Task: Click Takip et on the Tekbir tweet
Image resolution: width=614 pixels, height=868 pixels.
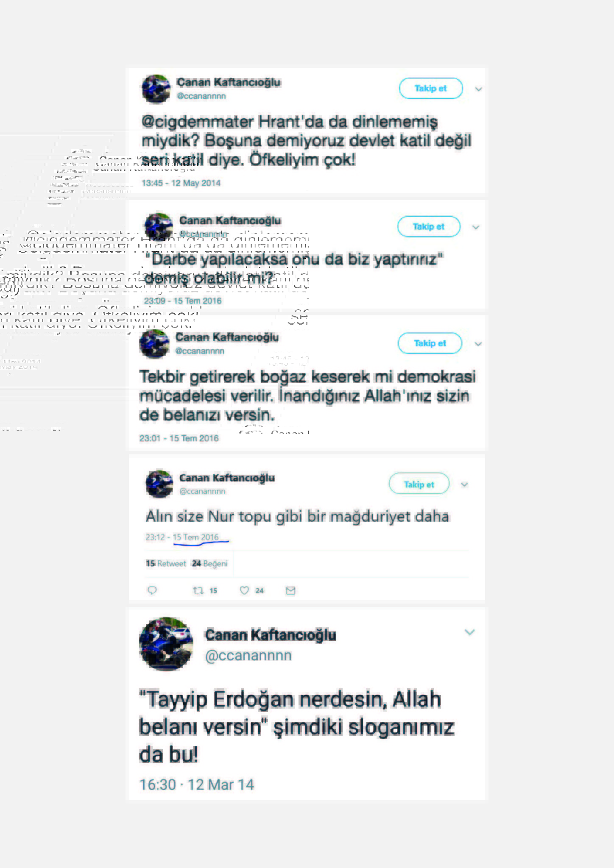Action: click(x=430, y=343)
